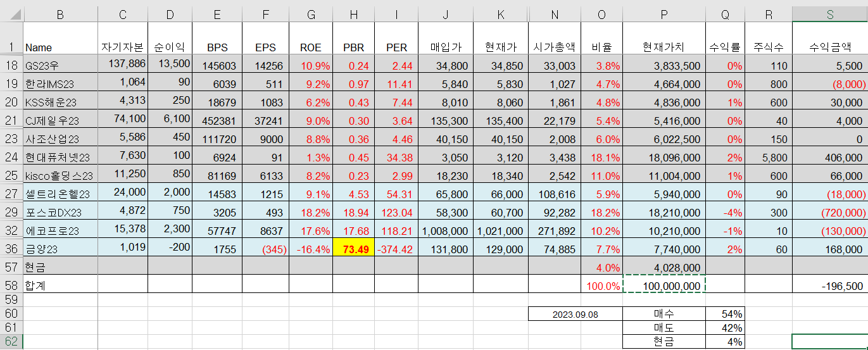868x350 pixels.
Task: Click the date cell 2023.09.08
Action: click(x=576, y=313)
